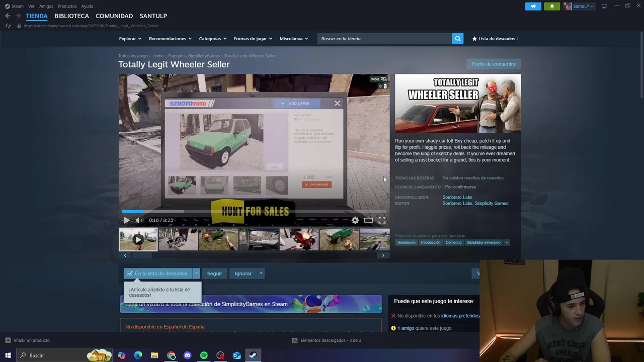Expand the Explorar dropdown

pos(130,39)
